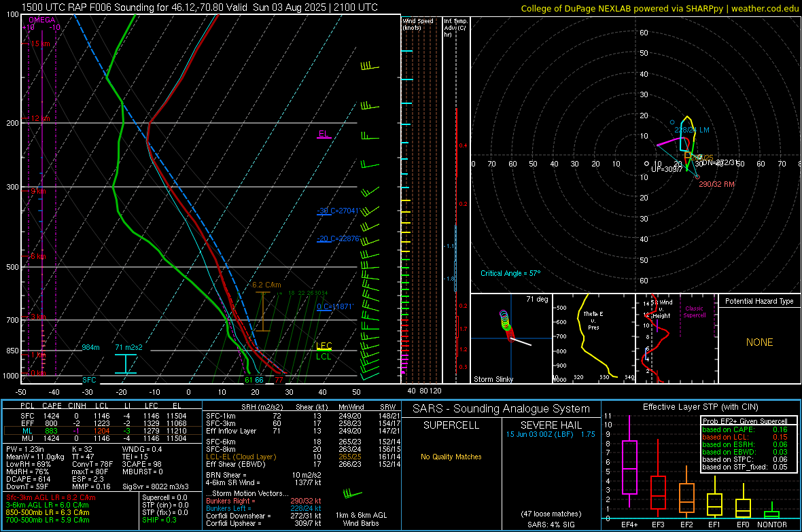Click the 71 deg slinky tilt value
Screen dimensions: 802x532
(x=537, y=299)
